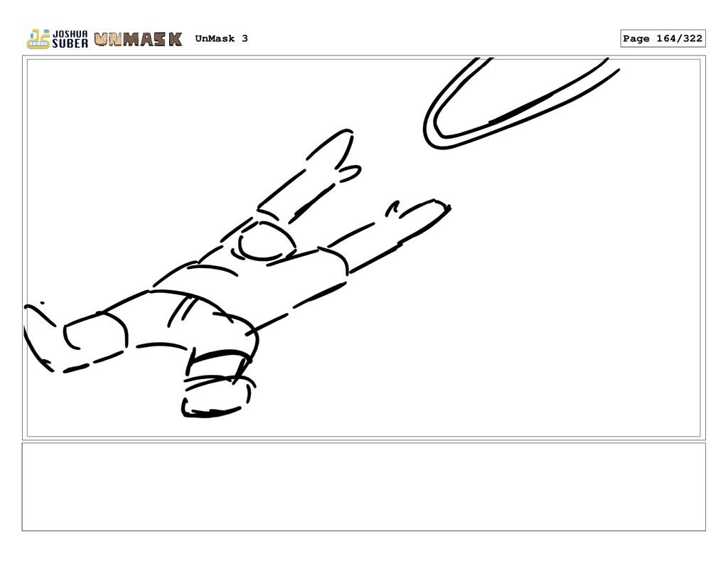Viewport: 728px width, 564px height.
Task: Click the UnMask title graphic
Action: coord(139,40)
